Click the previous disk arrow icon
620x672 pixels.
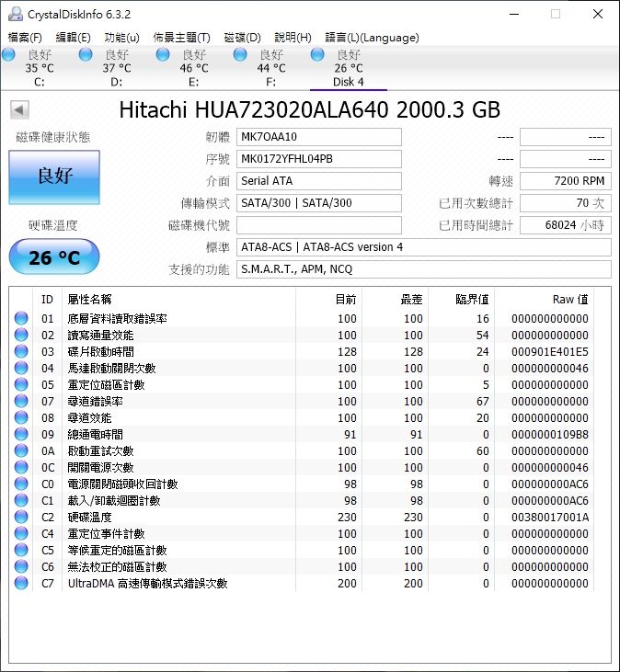tap(17, 110)
